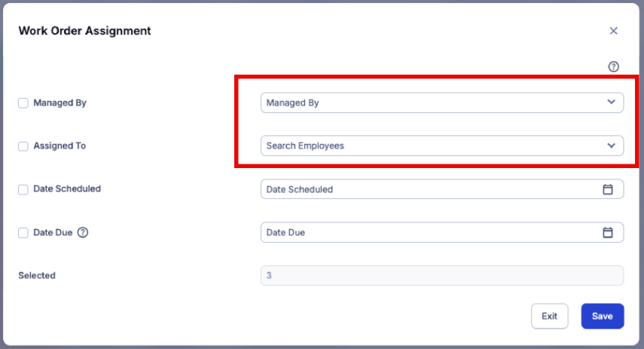The height and width of the screenshot is (349, 644).
Task: Click the Work Order Assignment title
Action: (84, 31)
